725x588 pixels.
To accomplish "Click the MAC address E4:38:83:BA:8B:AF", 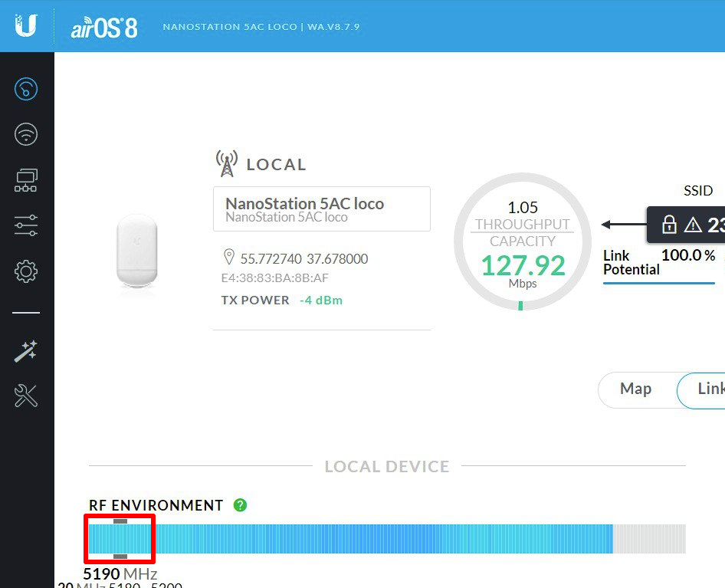I will (x=274, y=278).
